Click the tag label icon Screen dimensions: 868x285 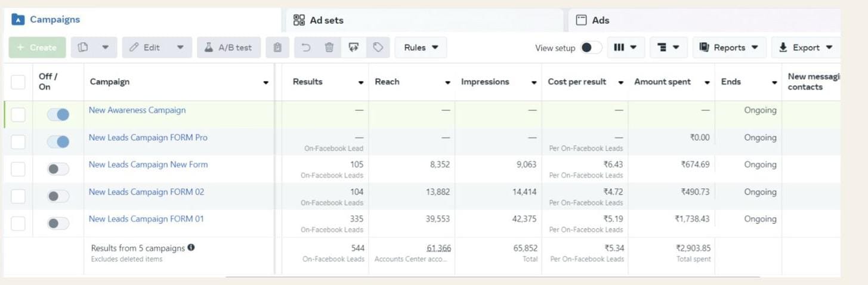pyautogui.click(x=378, y=48)
